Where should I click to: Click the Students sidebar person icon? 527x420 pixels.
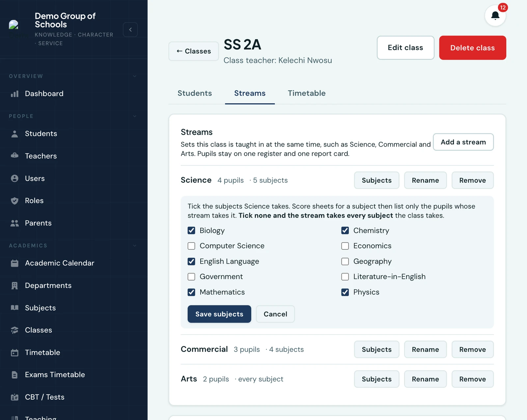coord(14,134)
